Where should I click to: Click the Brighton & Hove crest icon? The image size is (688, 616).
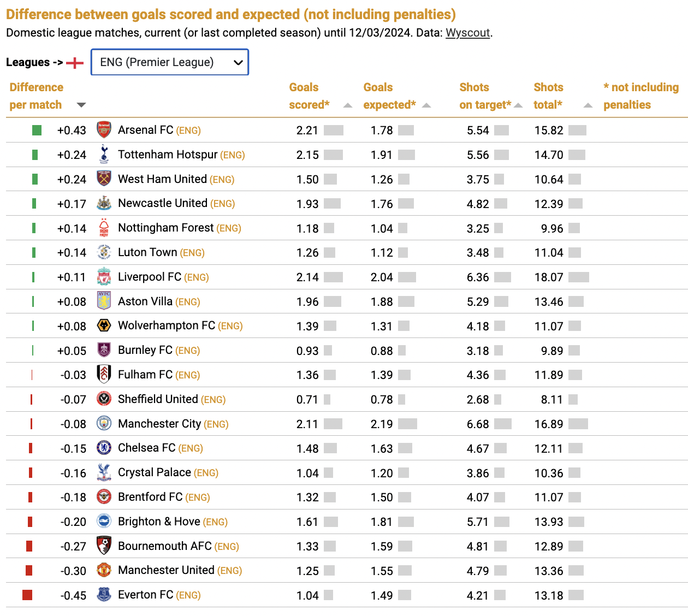(x=104, y=522)
